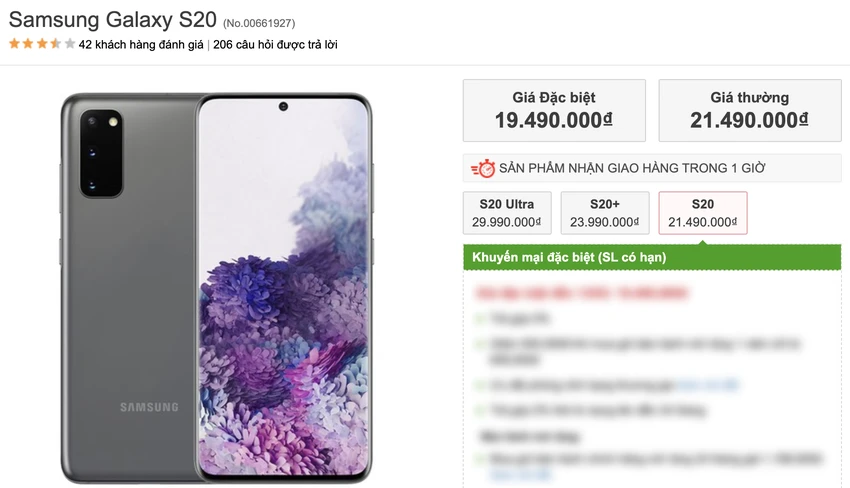Click the Samsung Galaxy S20 product title
Viewport: 850px width, 488px height.
113,20
